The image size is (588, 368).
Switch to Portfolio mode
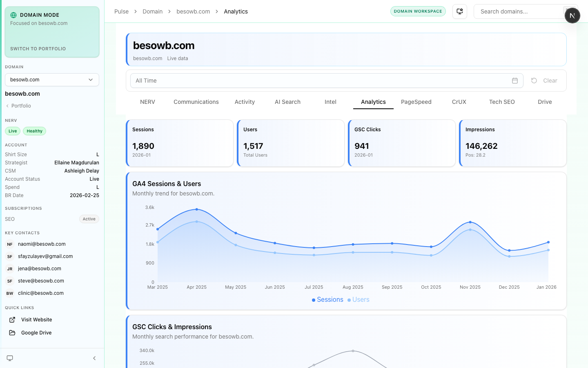[38, 49]
